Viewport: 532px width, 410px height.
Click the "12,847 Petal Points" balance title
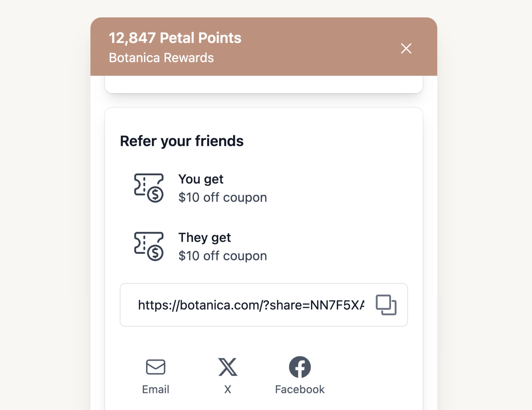click(x=175, y=38)
